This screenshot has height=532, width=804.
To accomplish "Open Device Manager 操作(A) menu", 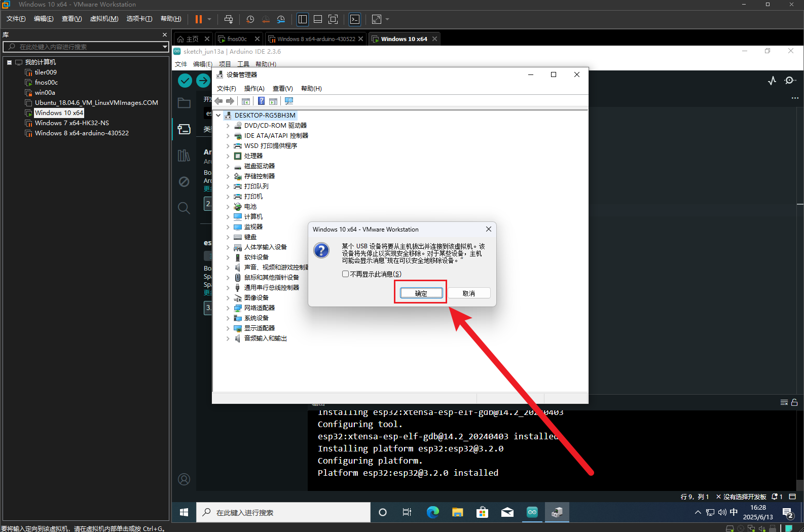I will coord(254,88).
